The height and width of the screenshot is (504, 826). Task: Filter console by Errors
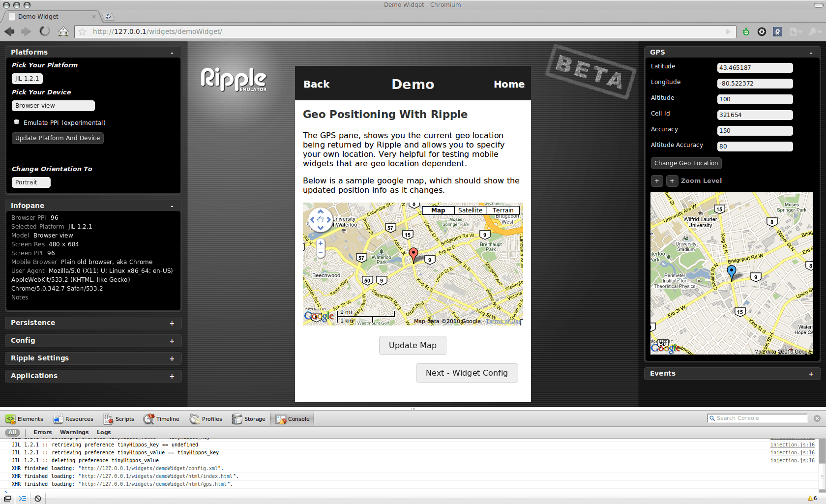[42, 432]
